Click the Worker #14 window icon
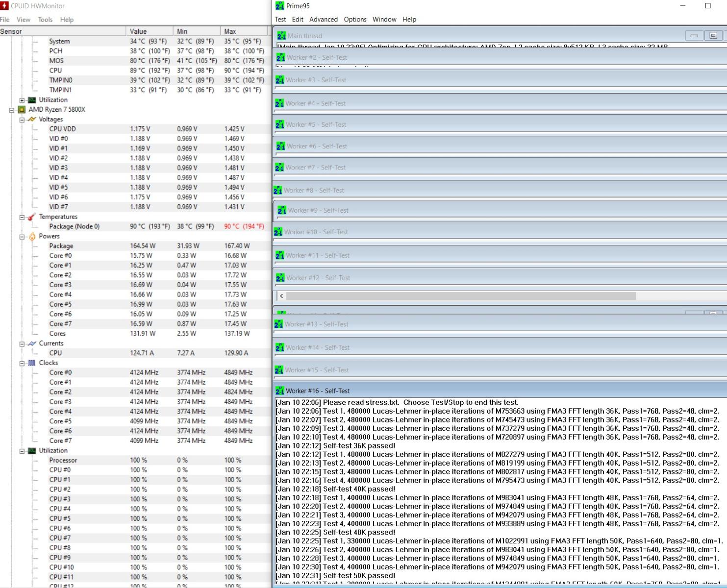Screen dimensions: 727x588 (280, 347)
